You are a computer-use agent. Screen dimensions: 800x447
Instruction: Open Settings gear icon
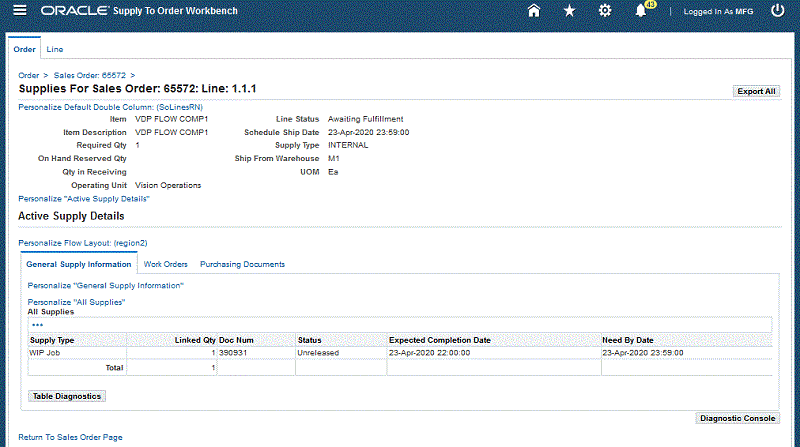605,11
